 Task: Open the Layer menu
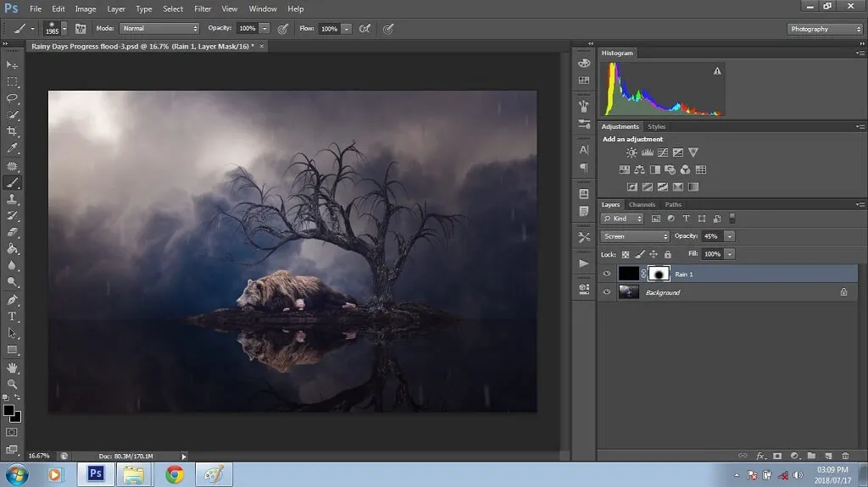point(115,8)
